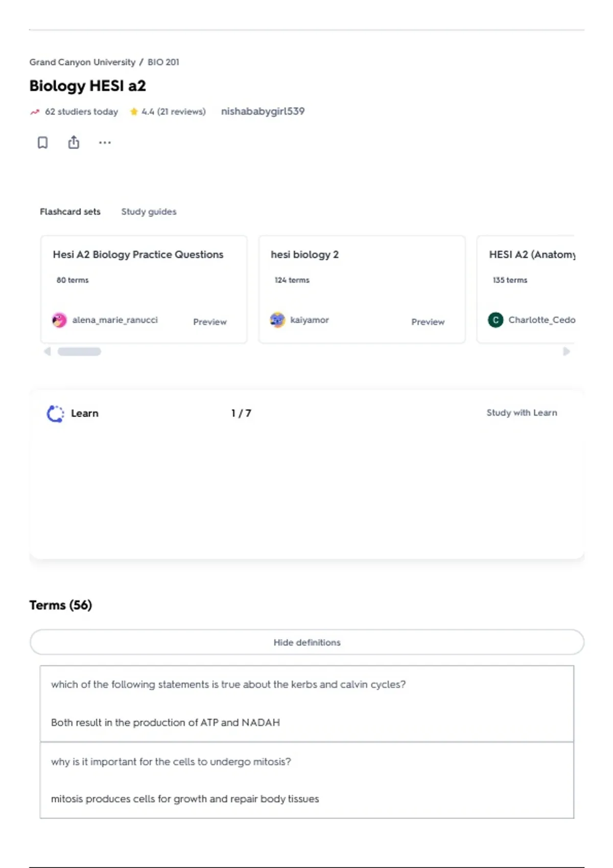Toggle Hide definitions button
This screenshot has width=613, height=868.
pyautogui.click(x=306, y=642)
